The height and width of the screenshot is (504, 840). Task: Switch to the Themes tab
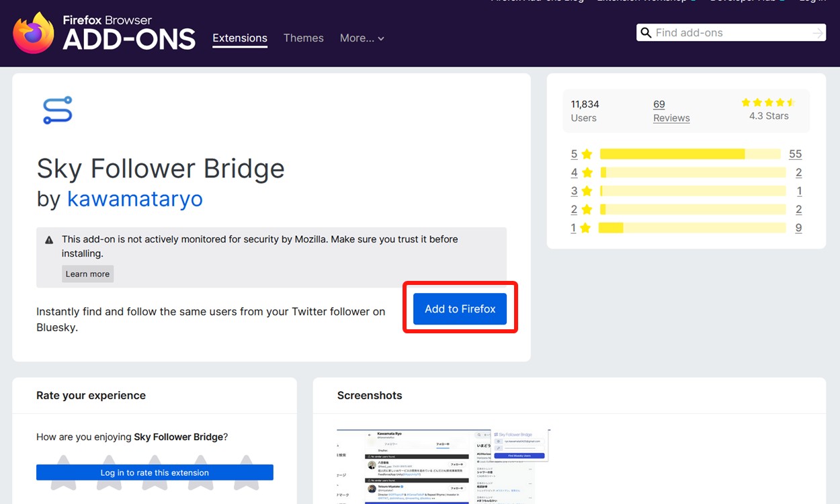coord(303,38)
